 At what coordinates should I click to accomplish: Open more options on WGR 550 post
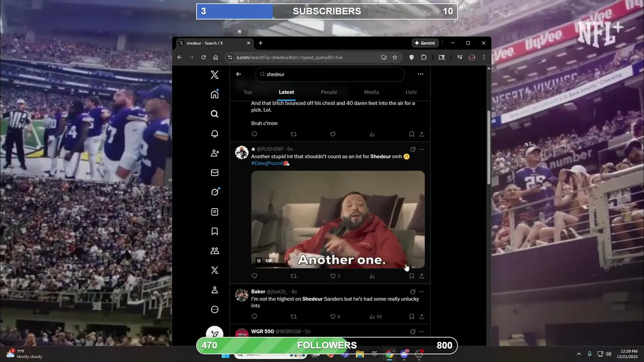422,332
